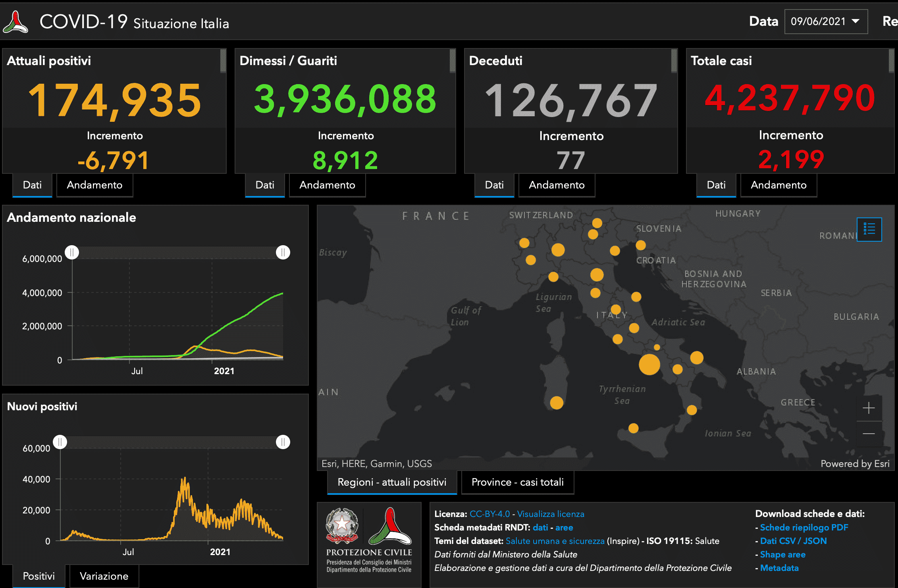Viewport: 898px width, 588px height.
Task: Select Dati tab under Attuali positivi
Action: 32,185
